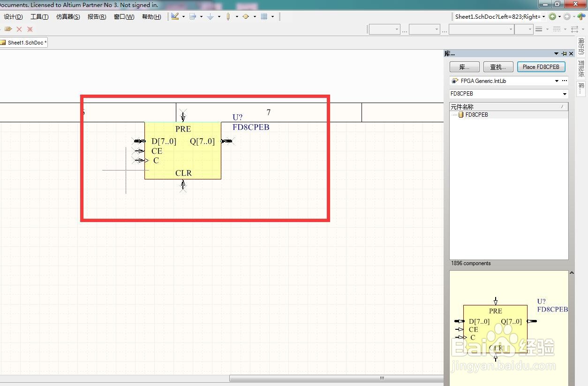Select the grids toolbar icon
588x386 pixels.
(264, 16)
